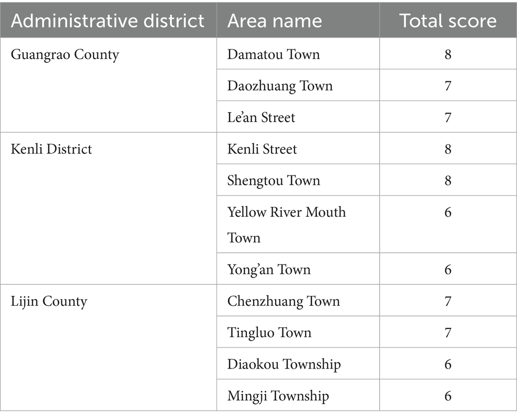
Task: Click the Damatou Town cell
Action: (x=274, y=54)
